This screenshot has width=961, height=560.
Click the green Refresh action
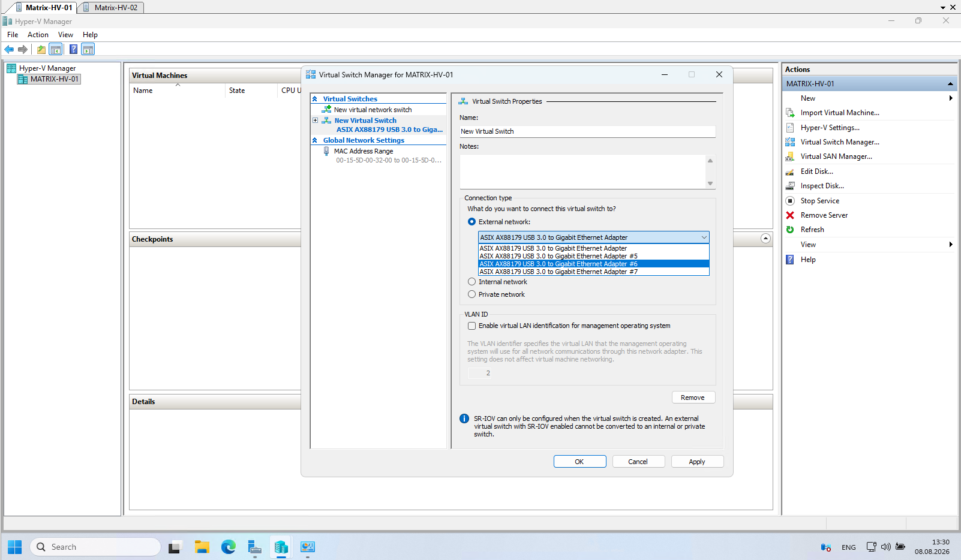[x=812, y=230]
